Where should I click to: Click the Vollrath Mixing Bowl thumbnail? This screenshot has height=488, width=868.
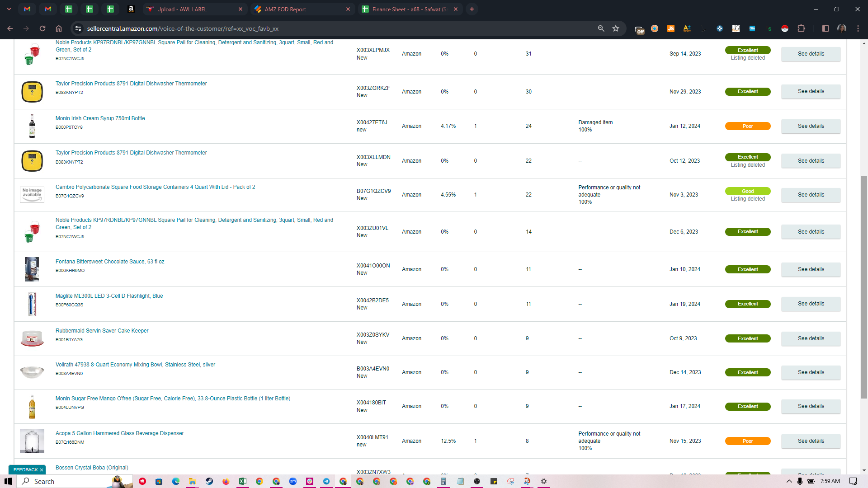click(32, 372)
